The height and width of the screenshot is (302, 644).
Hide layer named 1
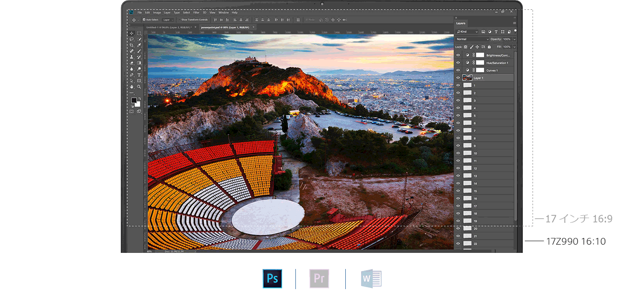(458, 85)
